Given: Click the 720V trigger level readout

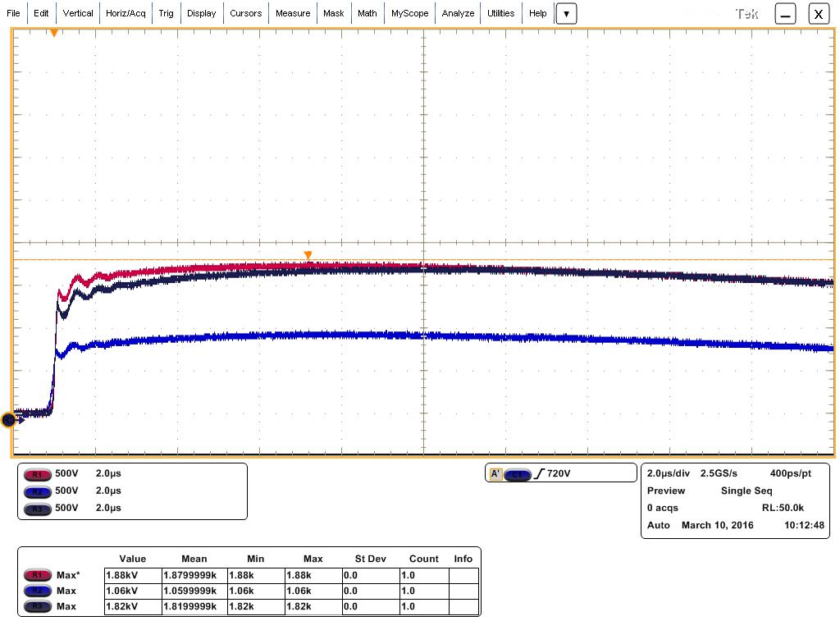Looking at the screenshot, I should click(559, 474).
